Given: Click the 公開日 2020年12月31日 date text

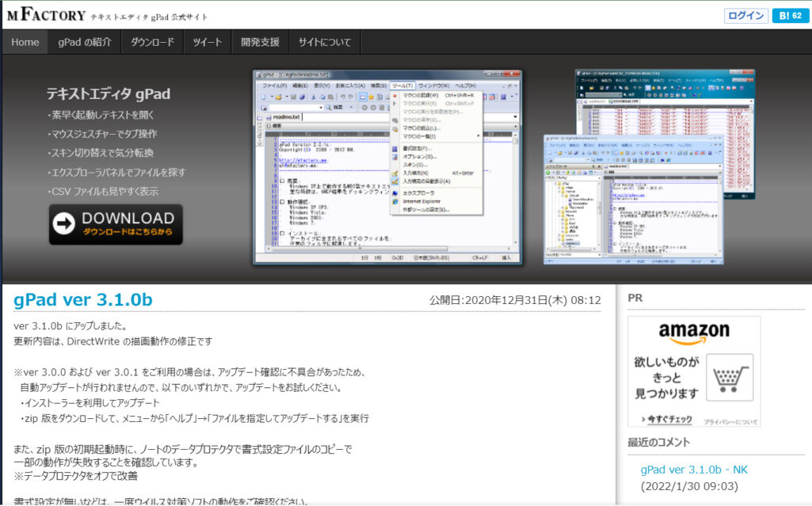Looking at the screenshot, I should tap(515, 300).
